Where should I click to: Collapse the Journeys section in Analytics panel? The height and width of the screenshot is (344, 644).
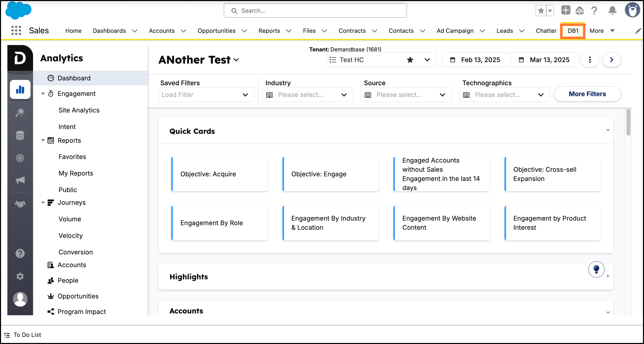[43, 203]
